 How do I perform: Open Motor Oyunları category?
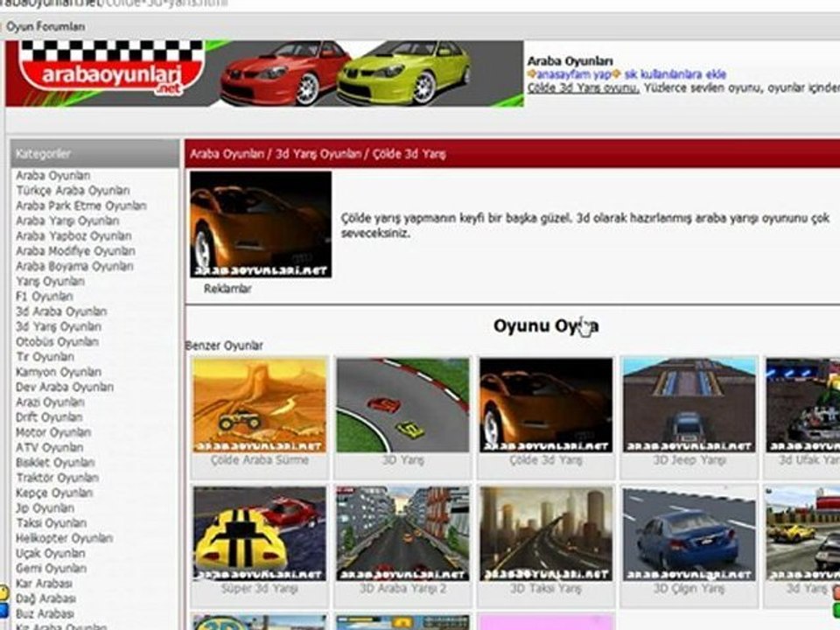tap(53, 431)
